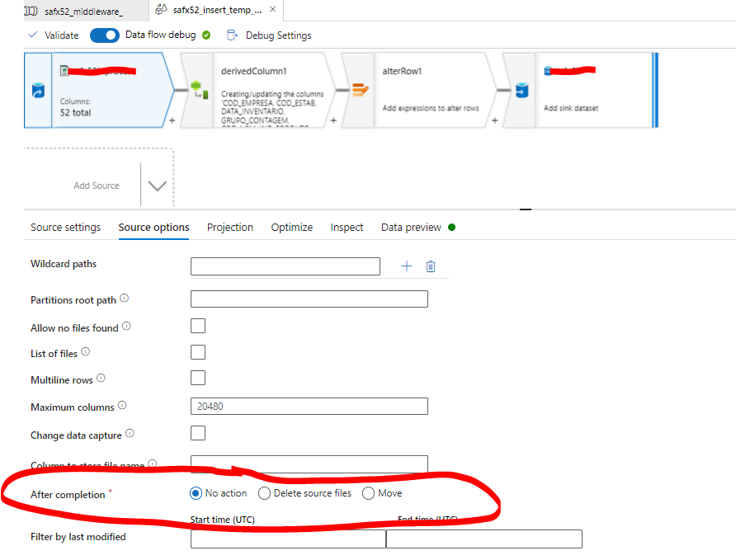Enable the Multiline rows checkbox
Screen dimensions: 736x560
(x=198, y=378)
